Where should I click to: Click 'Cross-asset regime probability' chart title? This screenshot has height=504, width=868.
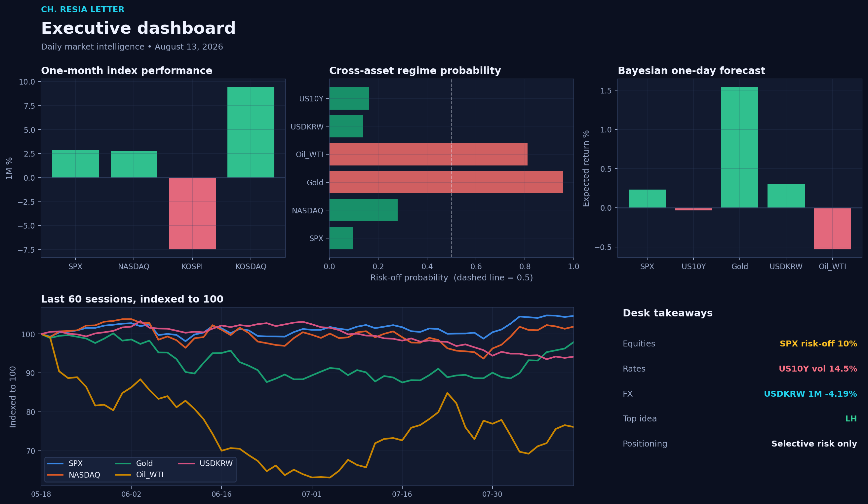click(415, 71)
